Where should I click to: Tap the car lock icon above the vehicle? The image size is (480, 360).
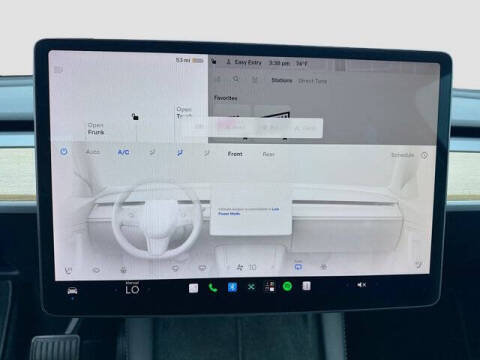135,116
